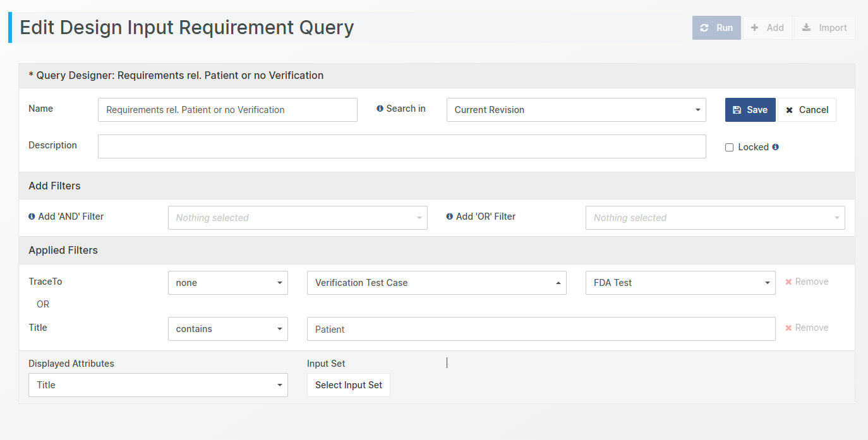The height and width of the screenshot is (440, 868).
Task: Open the Add 'OR' Filter dropdown
Action: pos(715,218)
